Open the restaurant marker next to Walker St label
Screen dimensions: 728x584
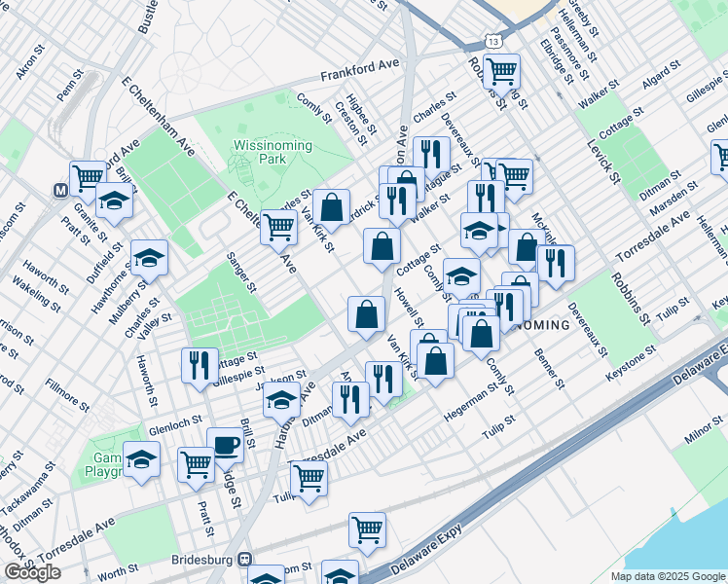397,203
